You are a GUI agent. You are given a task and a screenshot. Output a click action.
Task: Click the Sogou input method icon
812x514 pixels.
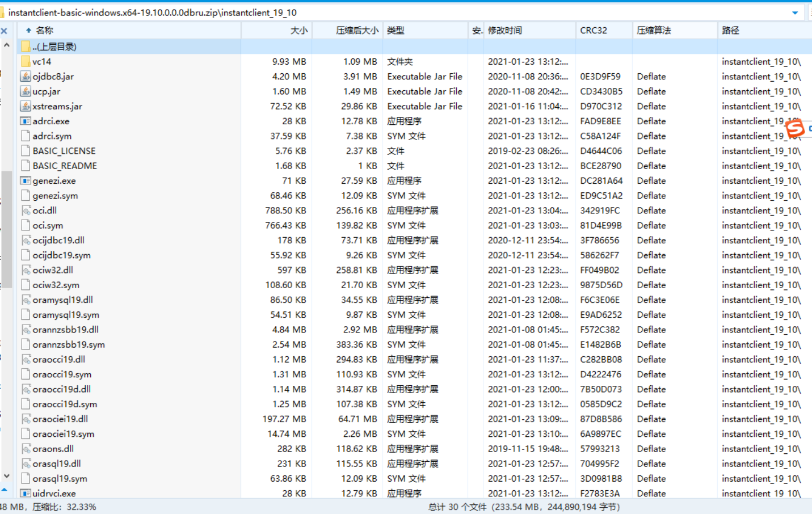click(x=795, y=129)
